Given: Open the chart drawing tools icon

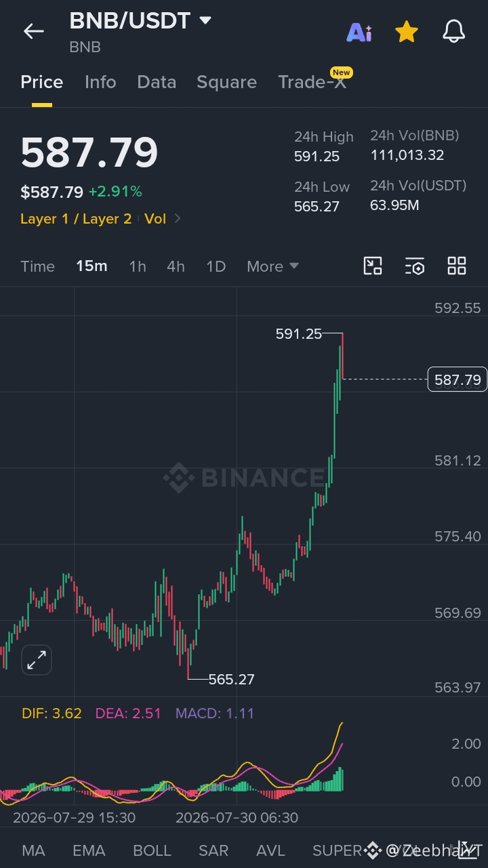Looking at the screenshot, I should [x=373, y=266].
